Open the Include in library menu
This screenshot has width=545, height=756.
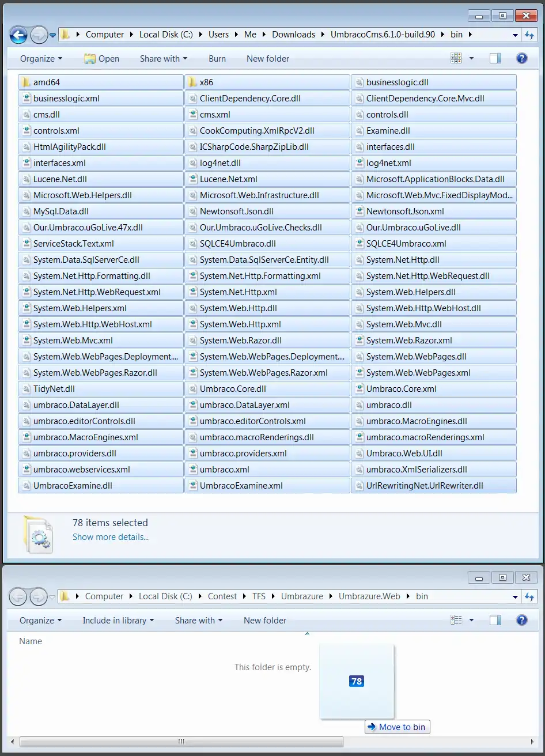click(x=118, y=620)
